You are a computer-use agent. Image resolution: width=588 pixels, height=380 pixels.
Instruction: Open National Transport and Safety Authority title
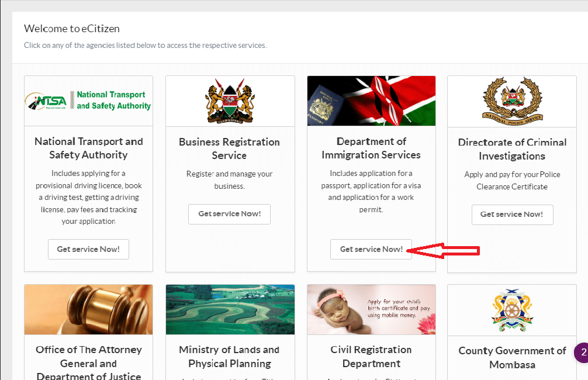88,148
